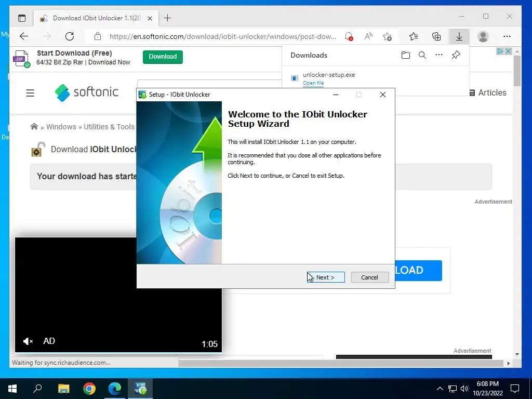The height and width of the screenshot is (399, 532).
Task: Open the Edge profile avatar
Action: click(x=483, y=36)
